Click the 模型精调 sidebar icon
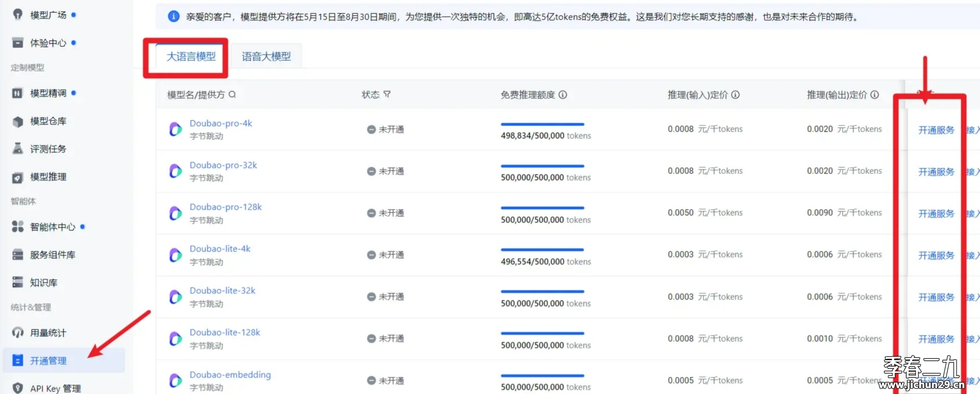The image size is (980, 394). pyautogui.click(x=18, y=93)
